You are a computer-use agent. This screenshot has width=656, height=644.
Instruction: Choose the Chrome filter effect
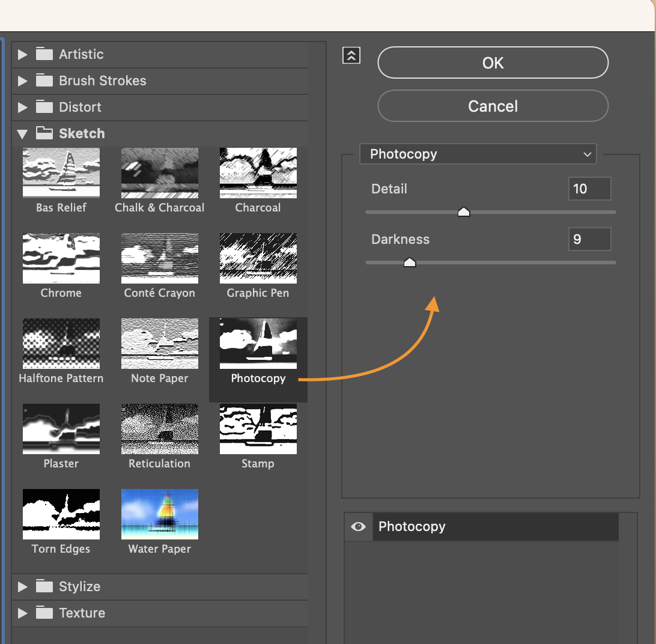point(61,258)
